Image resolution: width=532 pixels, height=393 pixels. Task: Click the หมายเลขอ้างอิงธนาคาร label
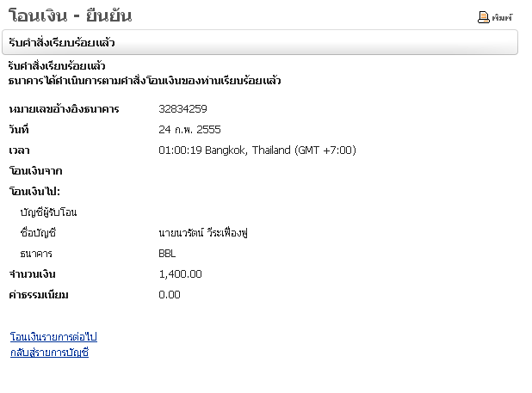click(64, 109)
